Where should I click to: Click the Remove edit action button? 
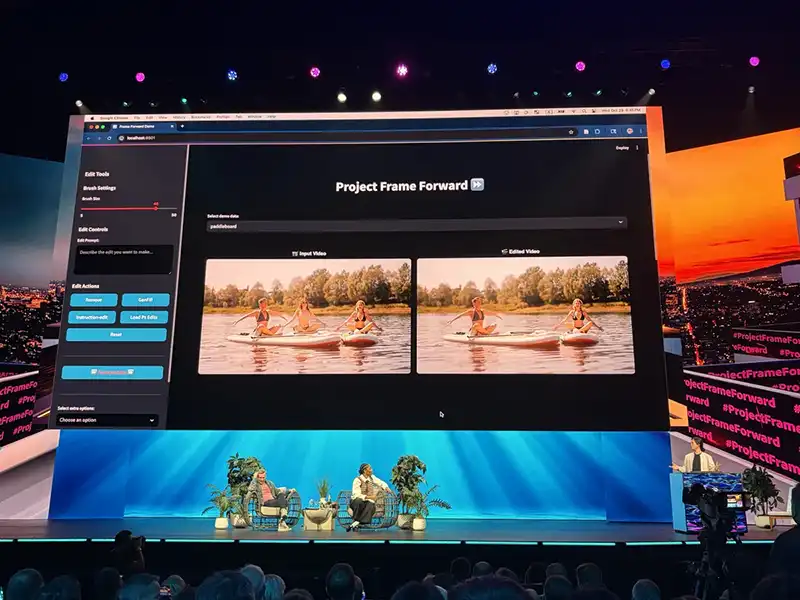tap(94, 300)
